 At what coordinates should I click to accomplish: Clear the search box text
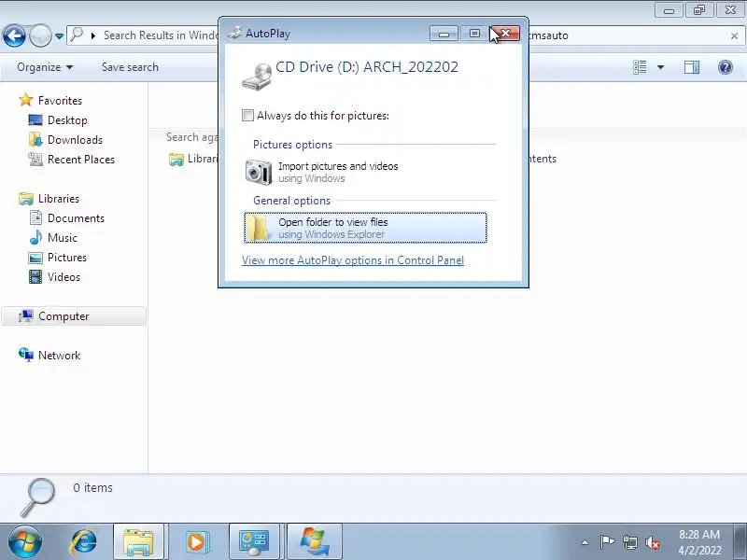point(734,35)
